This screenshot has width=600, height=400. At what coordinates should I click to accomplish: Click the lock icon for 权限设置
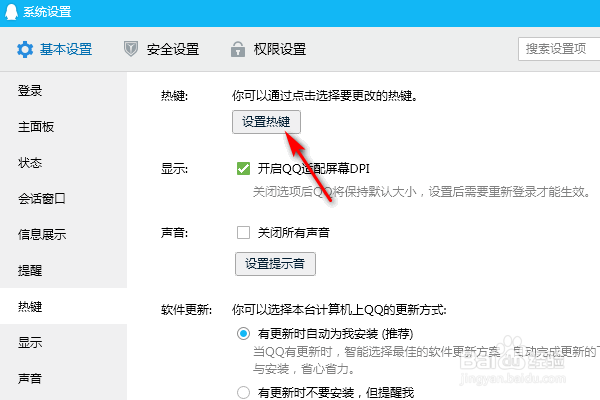tap(238, 49)
